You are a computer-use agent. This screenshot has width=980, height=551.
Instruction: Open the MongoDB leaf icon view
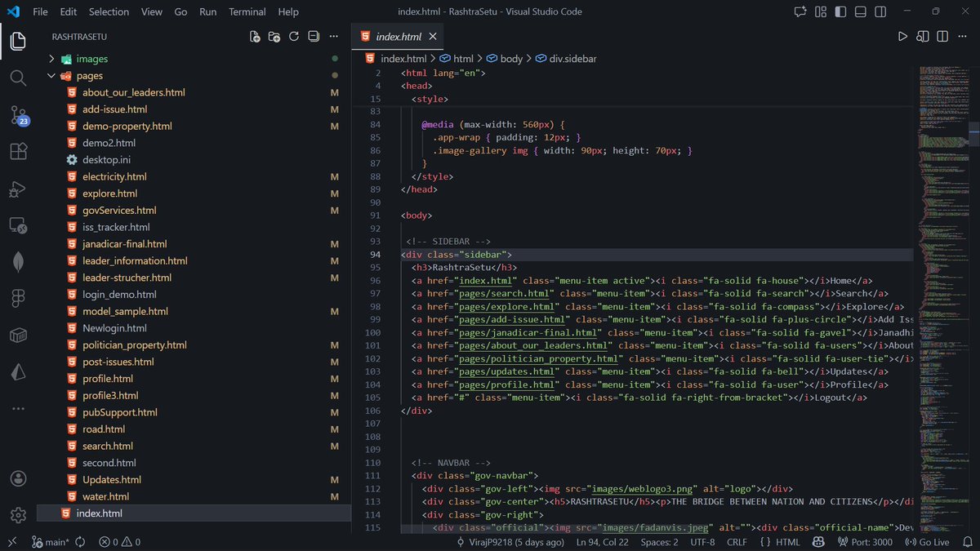(x=18, y=262)
